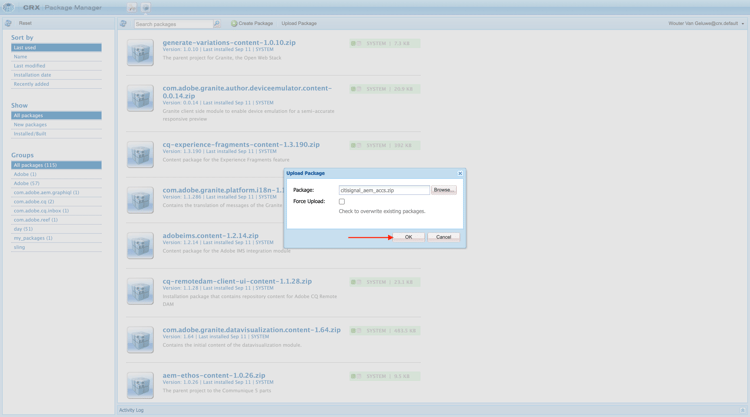750x417 pixels.
Task: Show New packages only
Action: (56, 124)
